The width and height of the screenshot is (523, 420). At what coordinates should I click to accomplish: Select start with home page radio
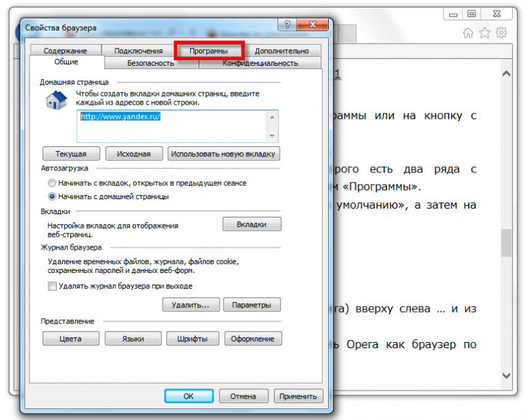click(52, 196)
